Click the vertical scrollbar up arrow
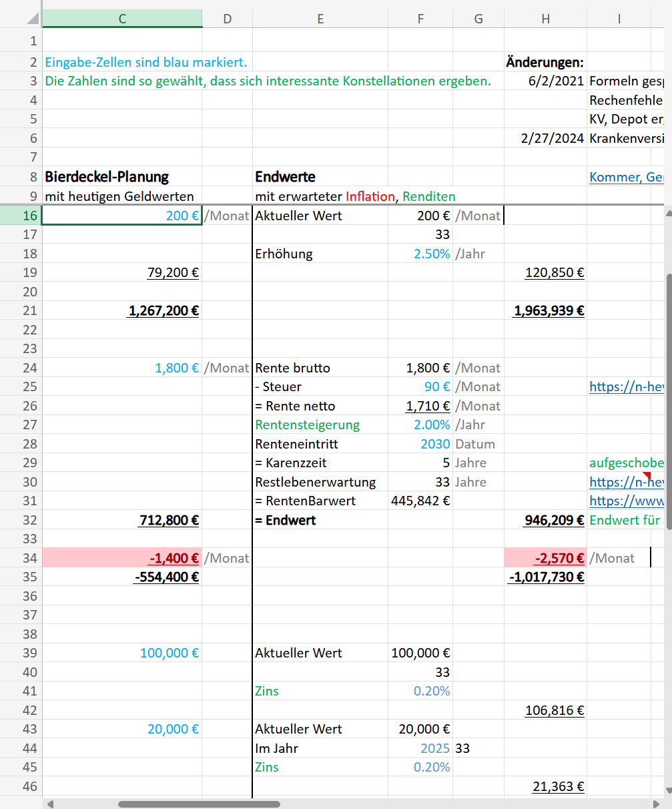Image resolution: width=672 pixels, height=809 pixels. tap(667, 214)
